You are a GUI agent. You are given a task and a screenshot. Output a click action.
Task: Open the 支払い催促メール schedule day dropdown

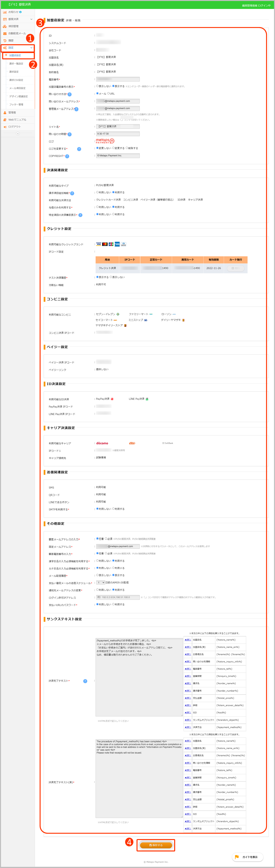coord(101,582)
